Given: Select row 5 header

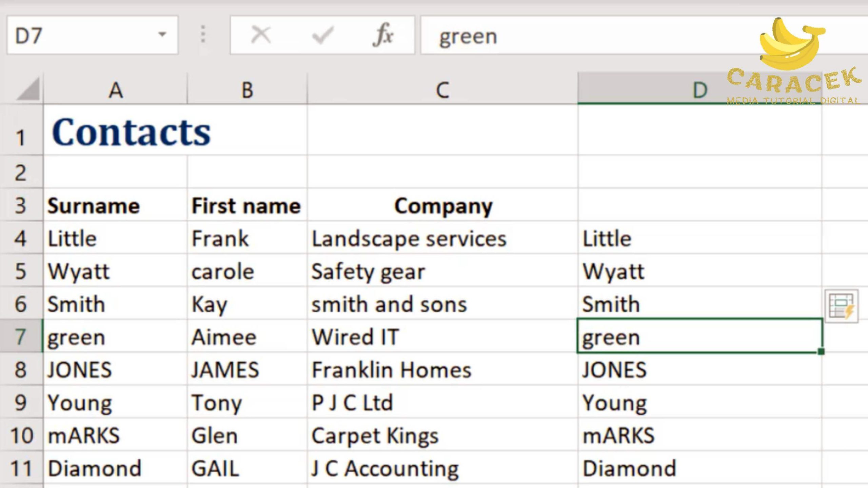Looking at the screenshot, I should coord(21,270).
